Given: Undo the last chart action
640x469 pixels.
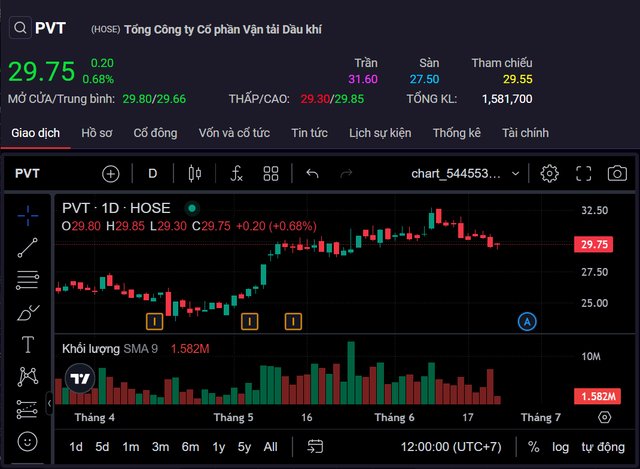Looking at the screenshot, I should 312,173.
